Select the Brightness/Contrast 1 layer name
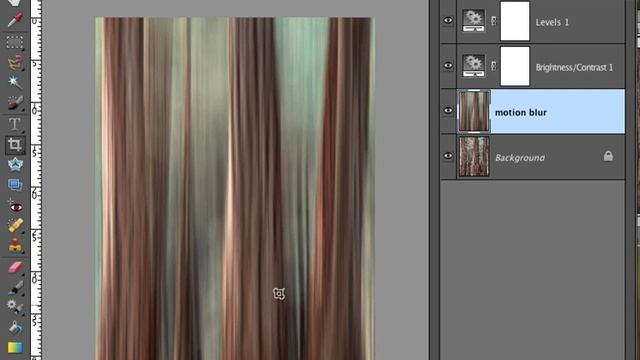Viewport: 640px width, 360px height. pos(574,68)
